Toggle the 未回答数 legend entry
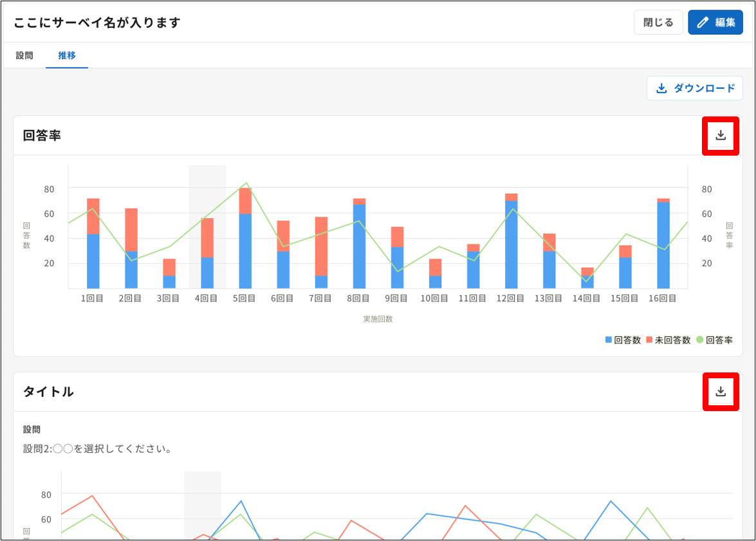The width and height of the screenshot is (756, 541). tap(668, 340)
